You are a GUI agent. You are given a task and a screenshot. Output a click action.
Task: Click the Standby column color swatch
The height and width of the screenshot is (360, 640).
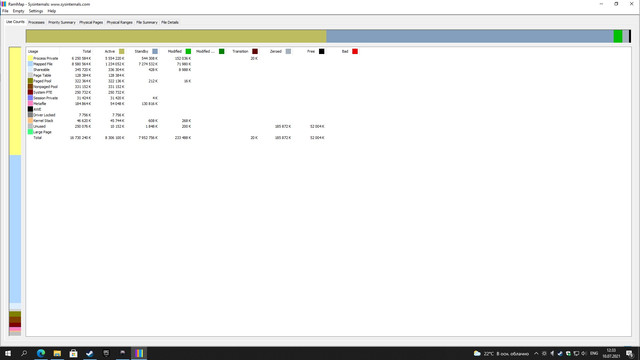pos(155,51)
